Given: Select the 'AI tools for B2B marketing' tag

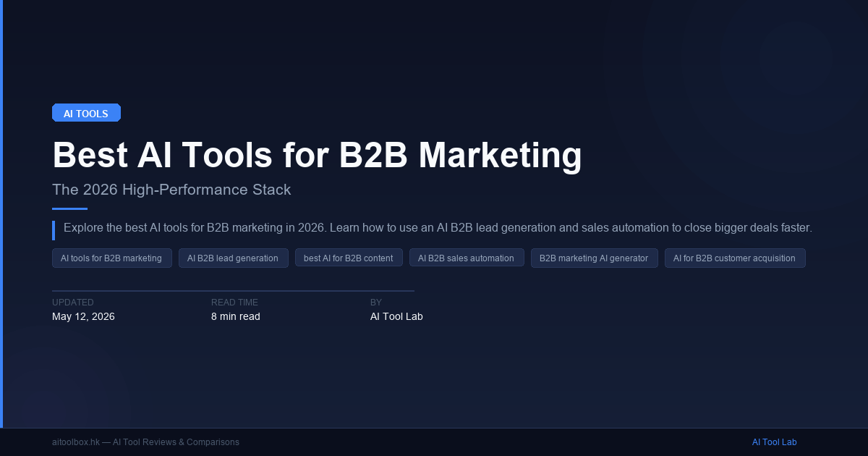Looking at the screenshot, I should [x=111, y=258].
